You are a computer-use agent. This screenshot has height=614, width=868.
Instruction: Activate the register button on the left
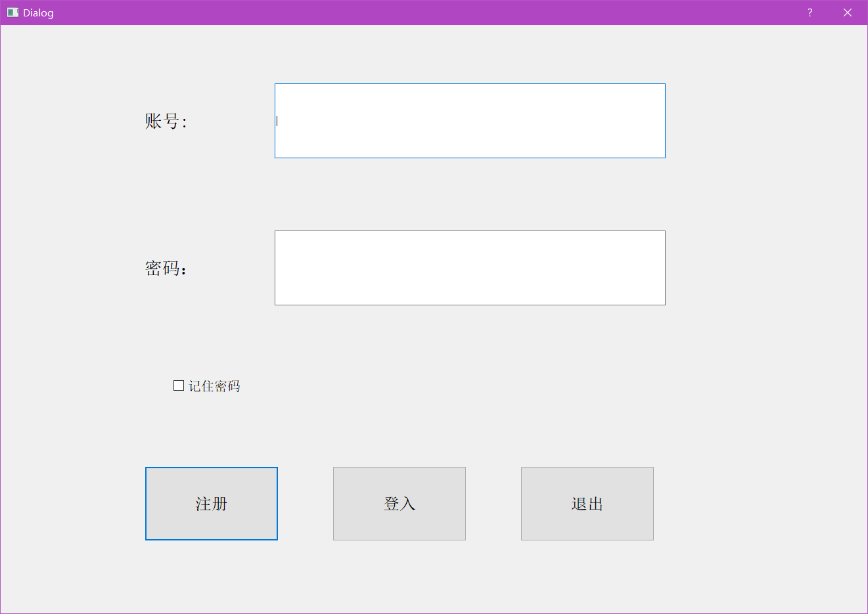pos(211,503)
